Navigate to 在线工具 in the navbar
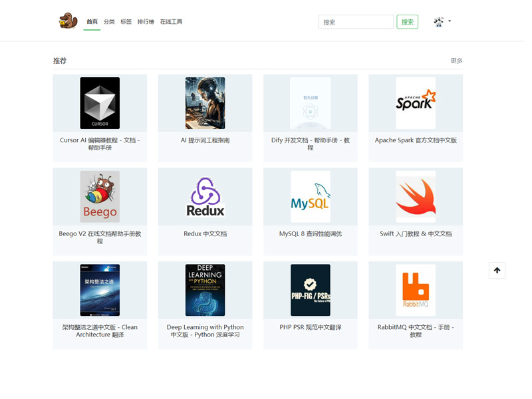The width and height of the screenshot is (532, 399). click(x=171, y=22)
